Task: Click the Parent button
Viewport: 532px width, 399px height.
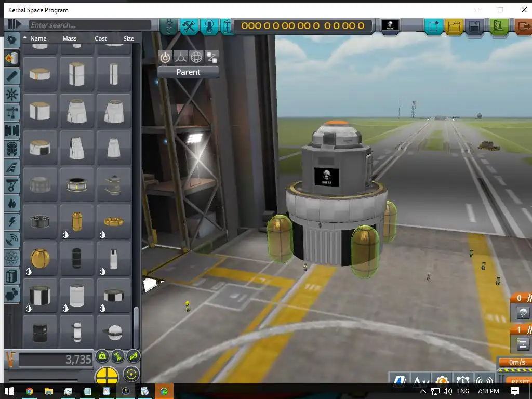Action: pyautogui.click(x=188, y=72)
